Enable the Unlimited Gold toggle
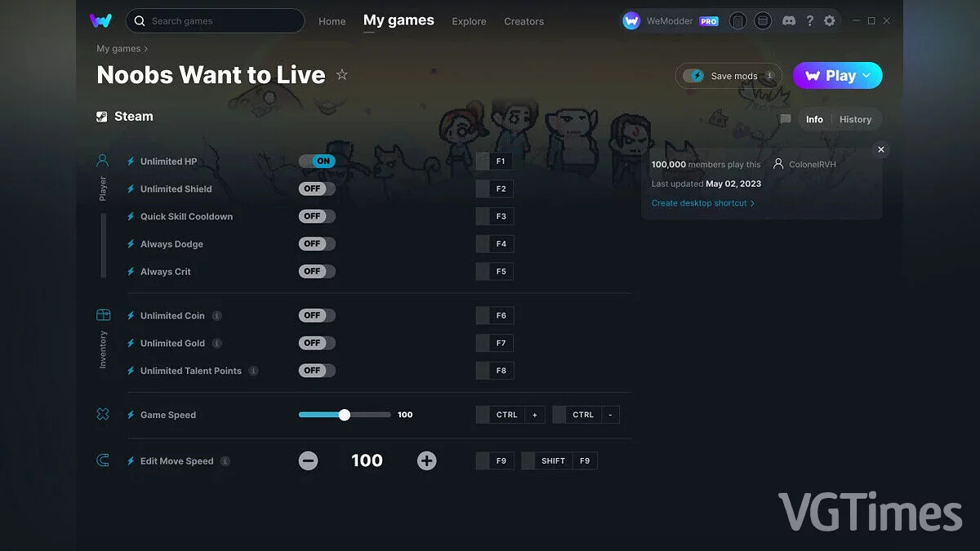 click(317, 343)
